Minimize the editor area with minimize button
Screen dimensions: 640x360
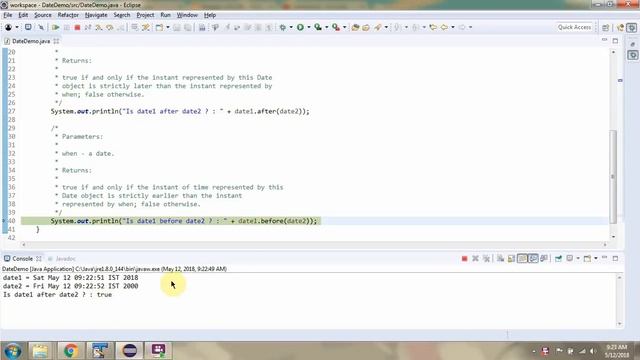point(604,40)
